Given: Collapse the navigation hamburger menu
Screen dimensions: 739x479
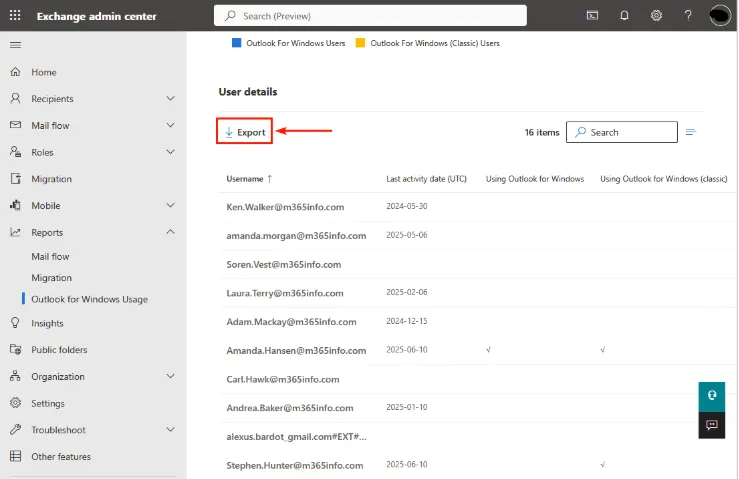Looking at the screenshot, I should click(15, 45).
